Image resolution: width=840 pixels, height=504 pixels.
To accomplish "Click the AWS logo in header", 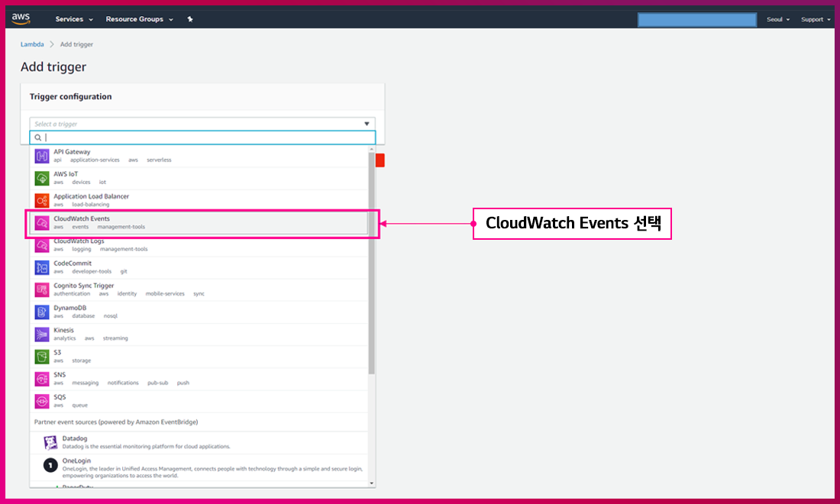I will click(x=21, y=18).
